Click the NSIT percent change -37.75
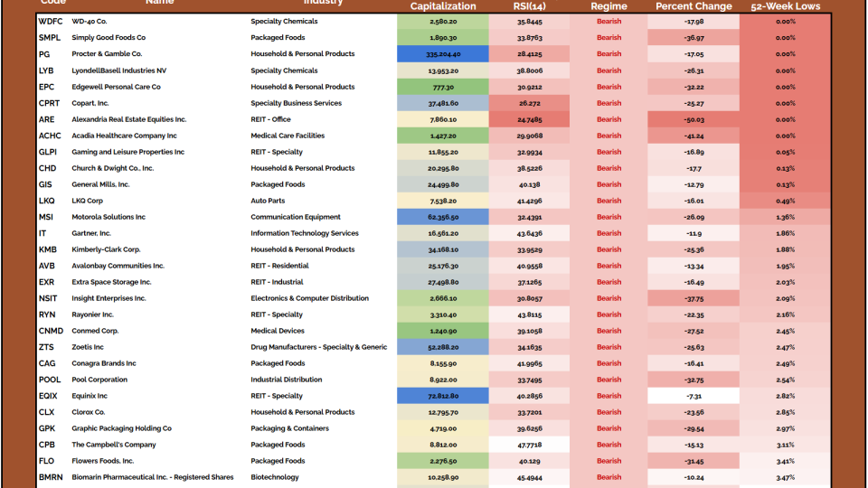Viewport: 868px width, 488px height. click(x=693, y=298)
